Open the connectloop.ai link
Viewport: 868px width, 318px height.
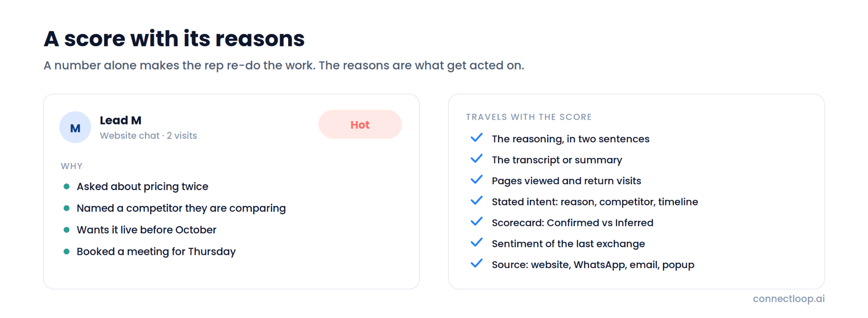pyautogui.click(x=788, y=299)
